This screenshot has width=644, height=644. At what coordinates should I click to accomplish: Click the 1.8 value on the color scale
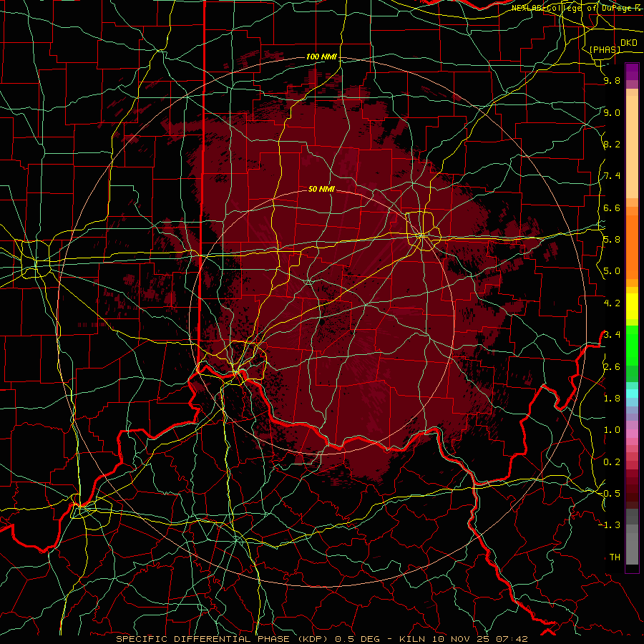[x=612, y=399]
